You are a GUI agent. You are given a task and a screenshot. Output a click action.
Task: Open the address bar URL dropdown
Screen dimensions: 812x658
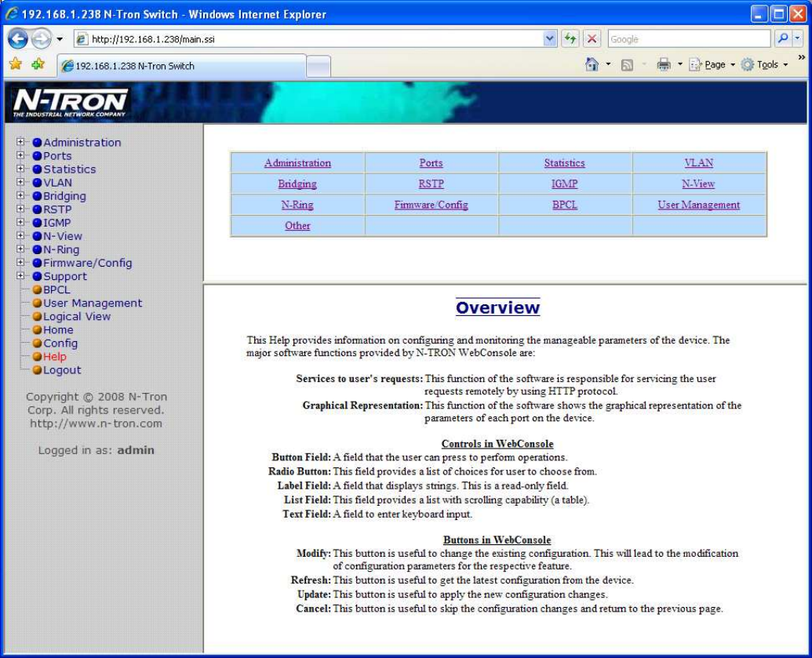(549, 39)
